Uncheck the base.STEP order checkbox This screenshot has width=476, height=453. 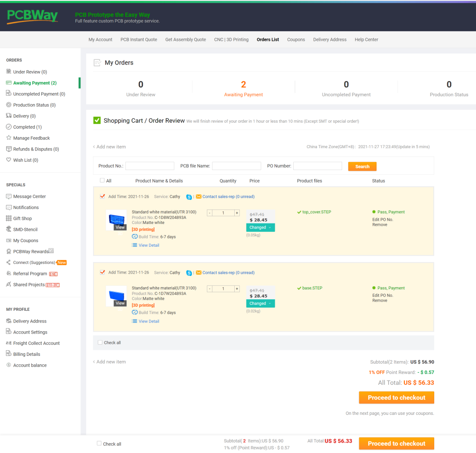(102, 272)
